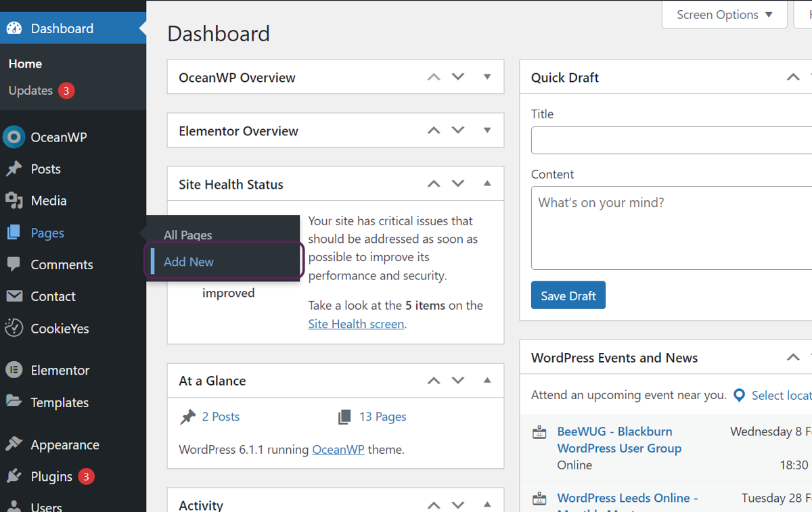Image resolution: width=812 pixels, height=512 pixels.
Task: Open the OceanWP theme link
Action: click(338, 449)
